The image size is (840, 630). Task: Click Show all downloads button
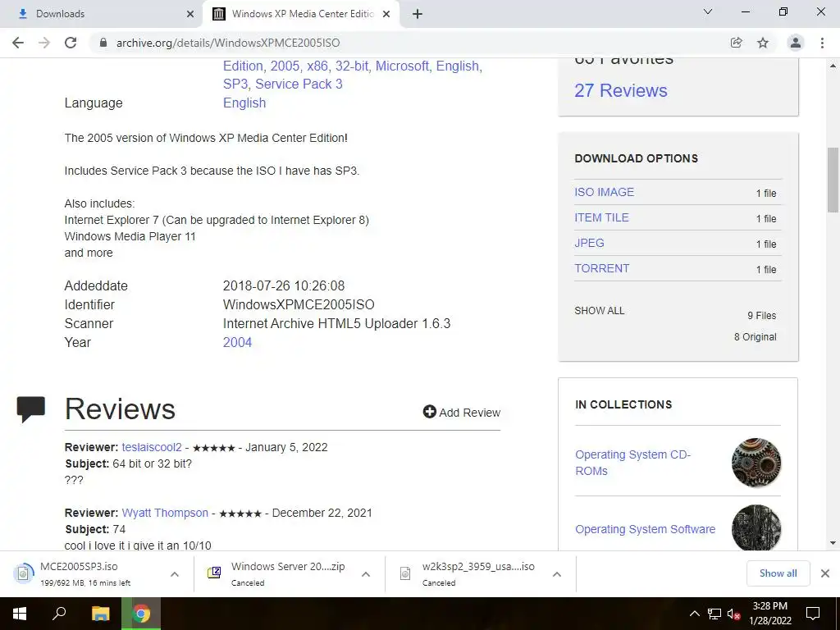click(778, 573)
